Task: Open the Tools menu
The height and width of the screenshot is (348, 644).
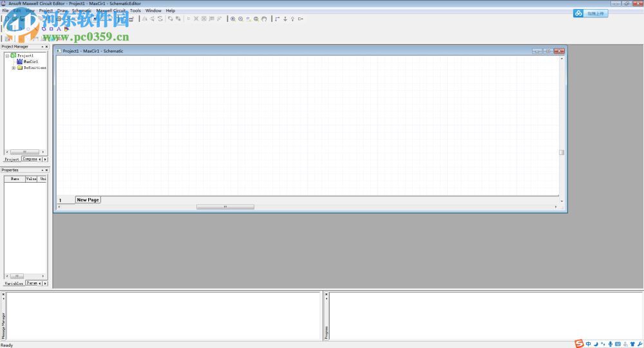Action: pos(135,11)
